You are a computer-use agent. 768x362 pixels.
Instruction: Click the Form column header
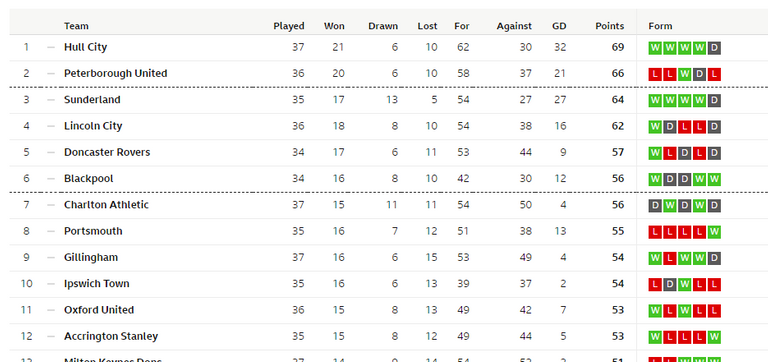pyautogui.click(x=660, y=26)
